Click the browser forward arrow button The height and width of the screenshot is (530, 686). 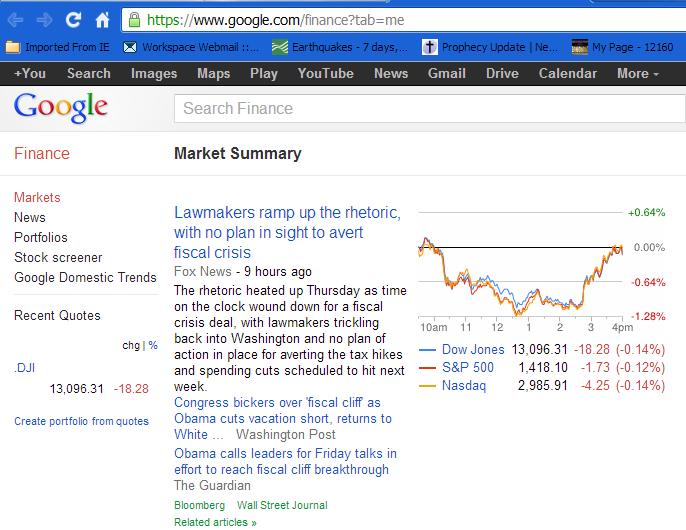[x=44, y=20]
